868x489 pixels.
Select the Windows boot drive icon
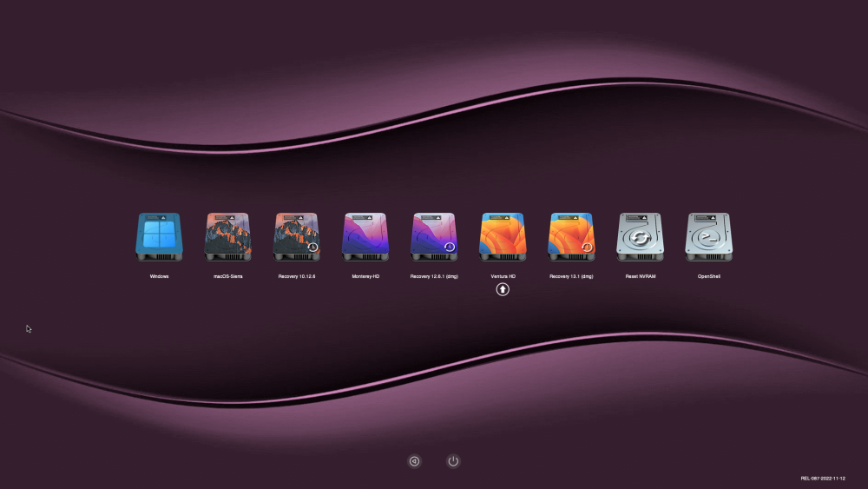[x=160, y=237]
